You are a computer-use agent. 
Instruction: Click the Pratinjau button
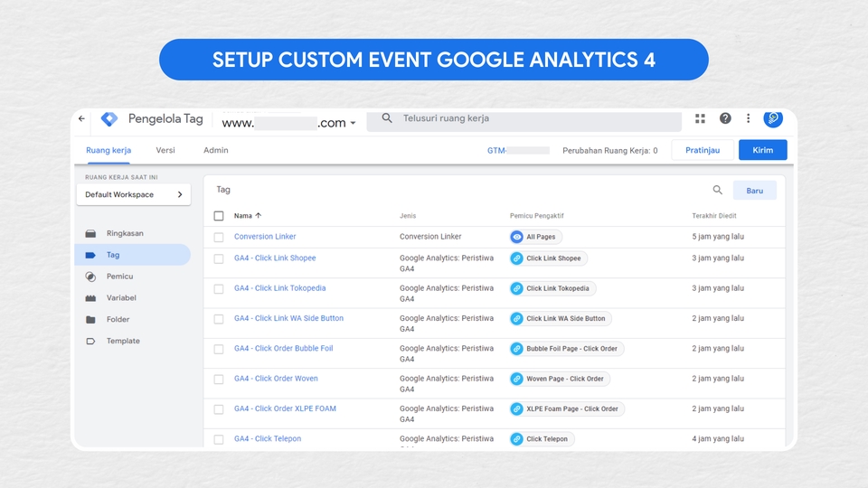[x=703, y=150]
